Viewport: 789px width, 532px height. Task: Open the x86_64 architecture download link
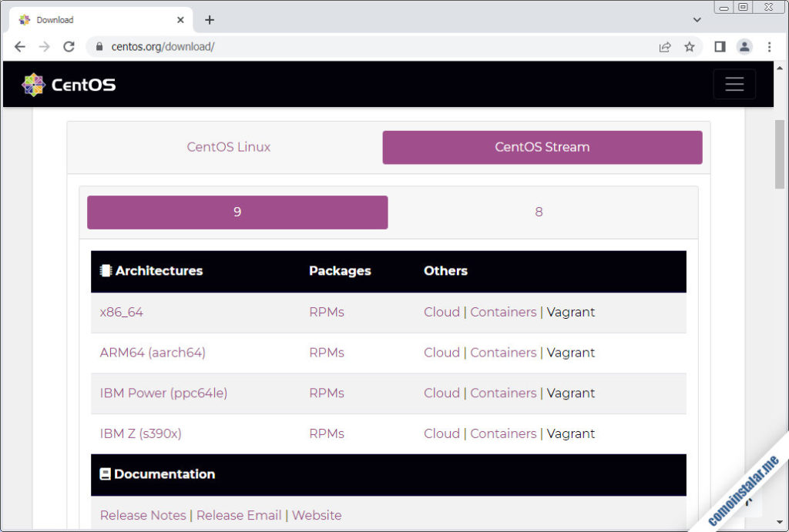[121, 312]
